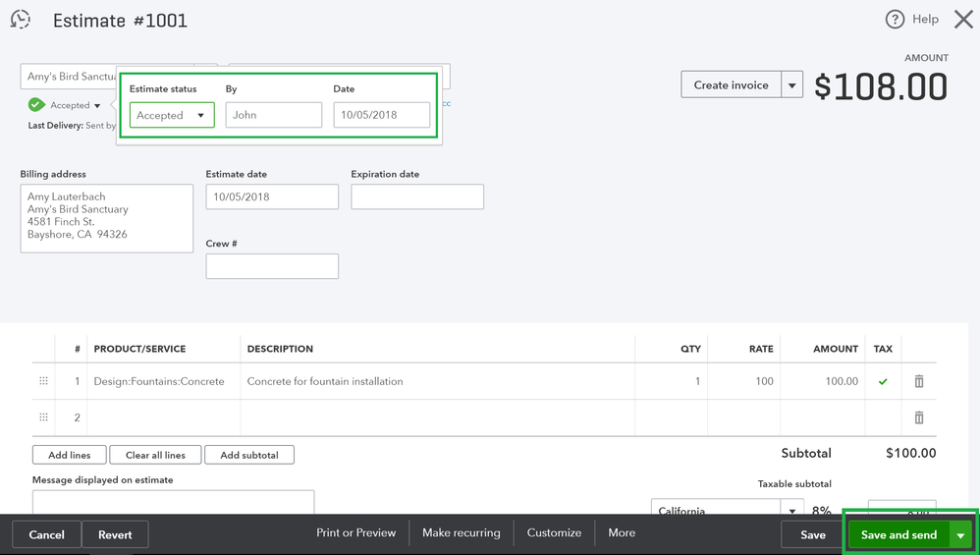This screenshot has width=980, height=555.
Task: Expand Create invoice dropdown arrow
Action: coord(792,85)
